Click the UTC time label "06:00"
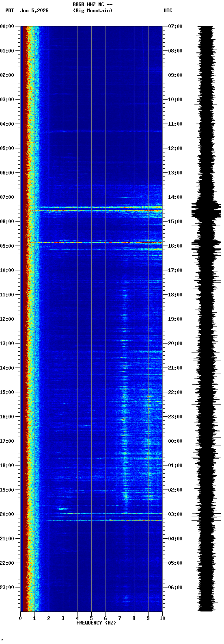The width and height of the screenshot is (224, 644). [x=175, y=587]
